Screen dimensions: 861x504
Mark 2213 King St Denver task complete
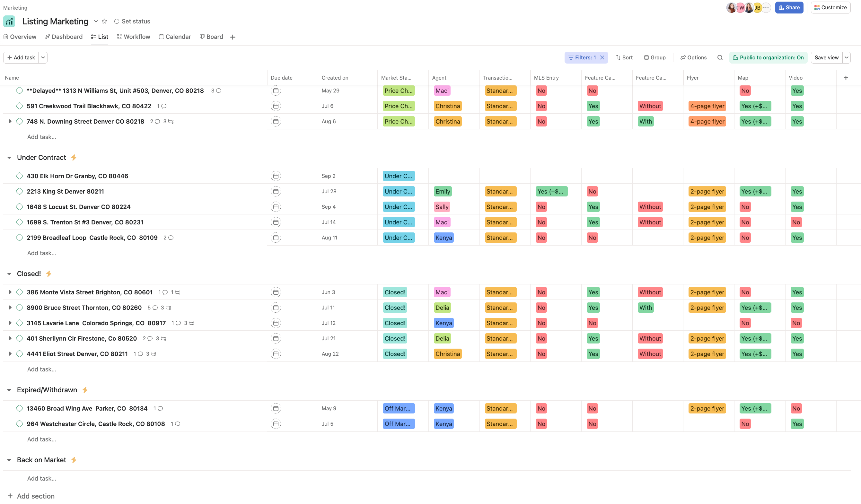click(x=20, y=191)
